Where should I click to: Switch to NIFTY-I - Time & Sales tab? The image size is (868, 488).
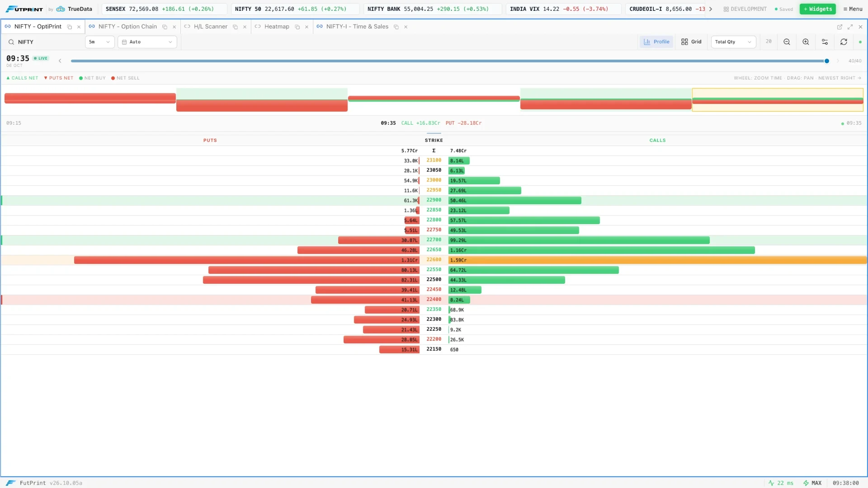357,27
